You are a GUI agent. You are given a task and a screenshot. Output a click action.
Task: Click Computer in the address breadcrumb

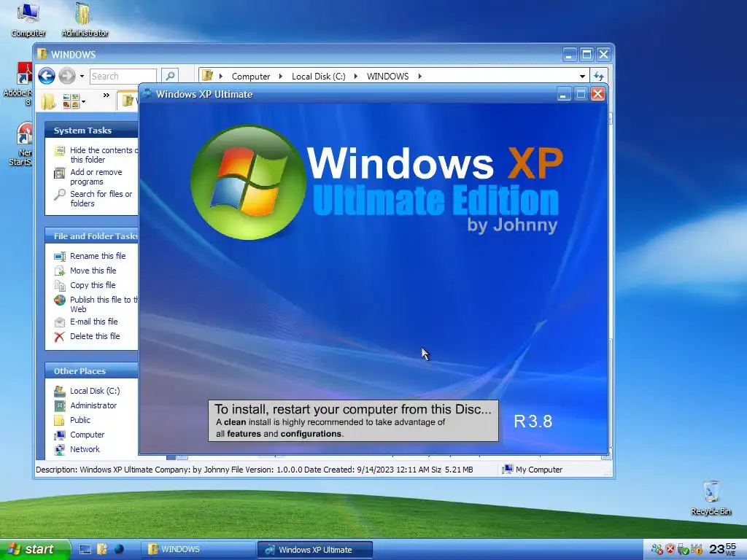point(251,76)
